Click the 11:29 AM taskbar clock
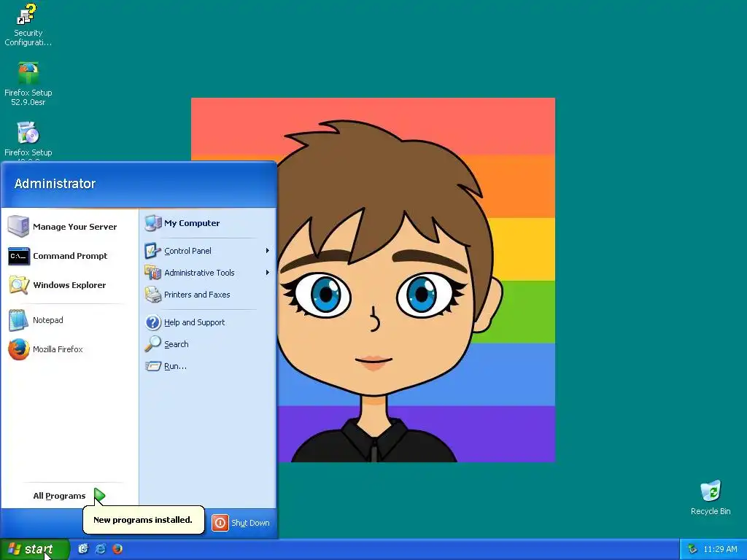Viewport: 747px width, 560px height. click(x=720, y=549)
